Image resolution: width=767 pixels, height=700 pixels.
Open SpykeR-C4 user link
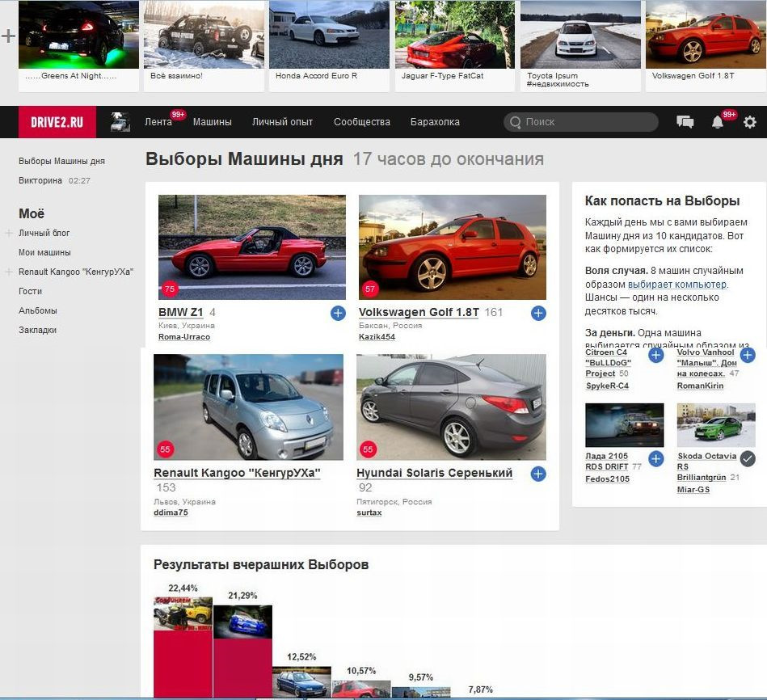pyautogui.click(x=607, y=386)
